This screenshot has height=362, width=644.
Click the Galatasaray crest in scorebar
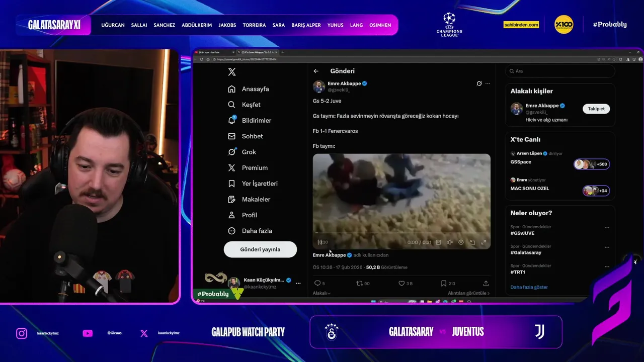332,332
